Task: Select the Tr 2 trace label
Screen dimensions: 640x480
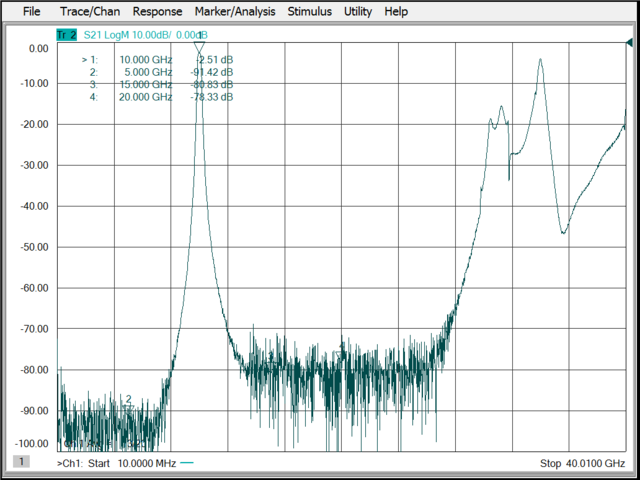Action: tap(67, 35)
